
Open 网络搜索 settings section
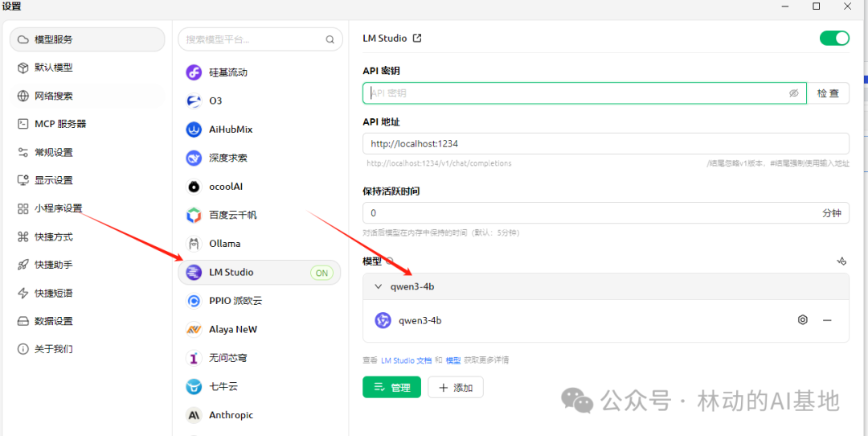point(88,96)
